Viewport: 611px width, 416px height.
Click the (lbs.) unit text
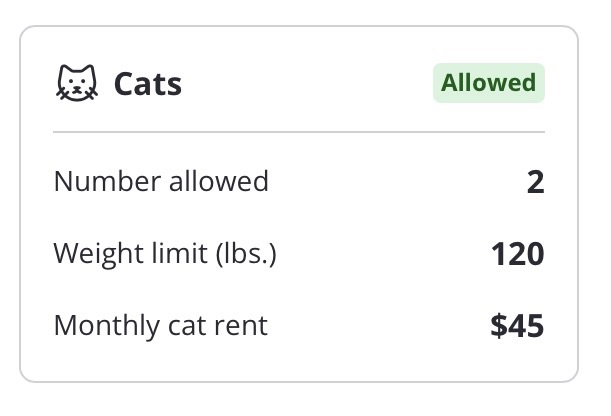click(245, 254)
